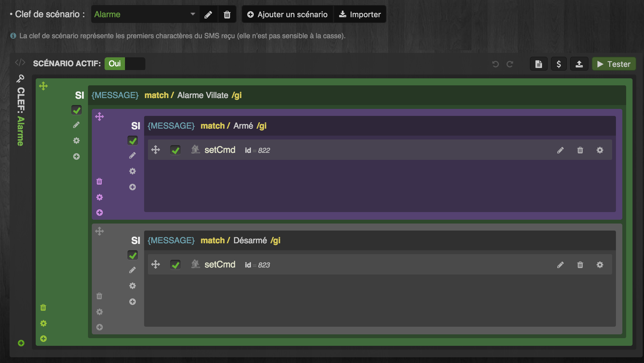This screenshot has height=363, width=644.
Task: Click gray plus of Désarmé block
Action: pos(99,327)
